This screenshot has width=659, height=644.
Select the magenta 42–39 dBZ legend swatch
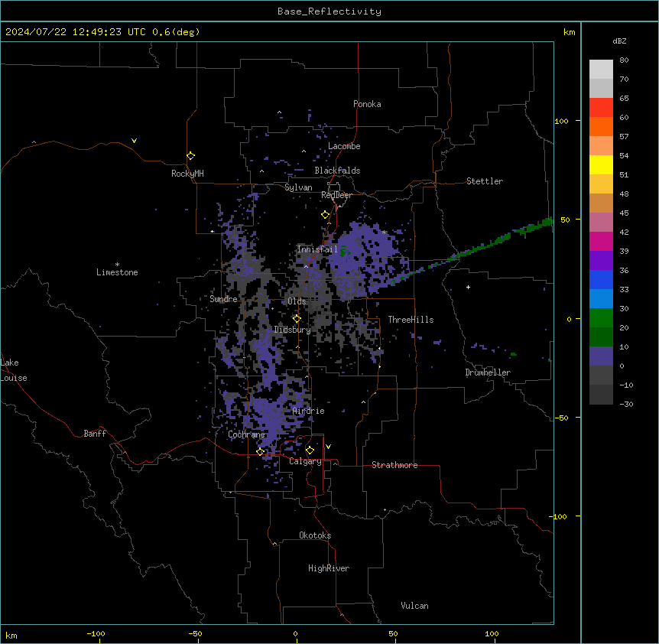[x=601, y=241]
